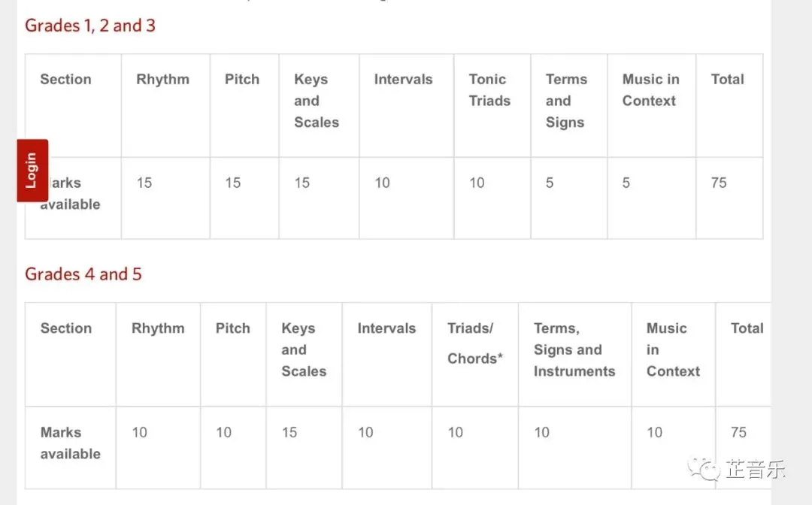Select Keys and Scales value 15 in Grades 4-5 table

tap(289, 432)
